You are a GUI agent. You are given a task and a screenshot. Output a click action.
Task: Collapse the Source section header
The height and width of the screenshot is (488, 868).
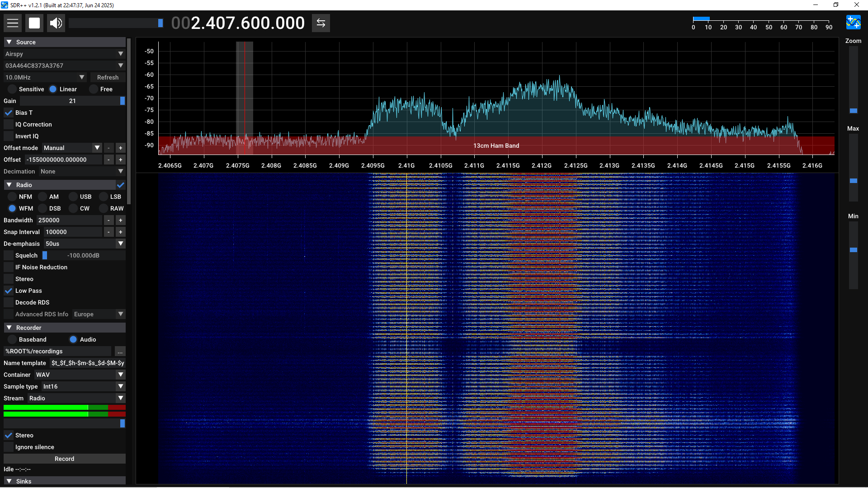(x=65, y=42)
